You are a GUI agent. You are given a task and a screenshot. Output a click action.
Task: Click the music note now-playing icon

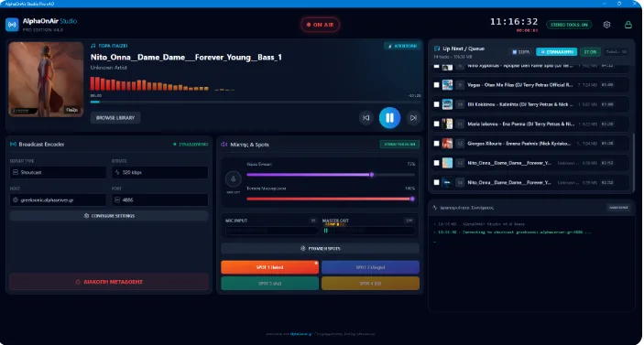93,46
